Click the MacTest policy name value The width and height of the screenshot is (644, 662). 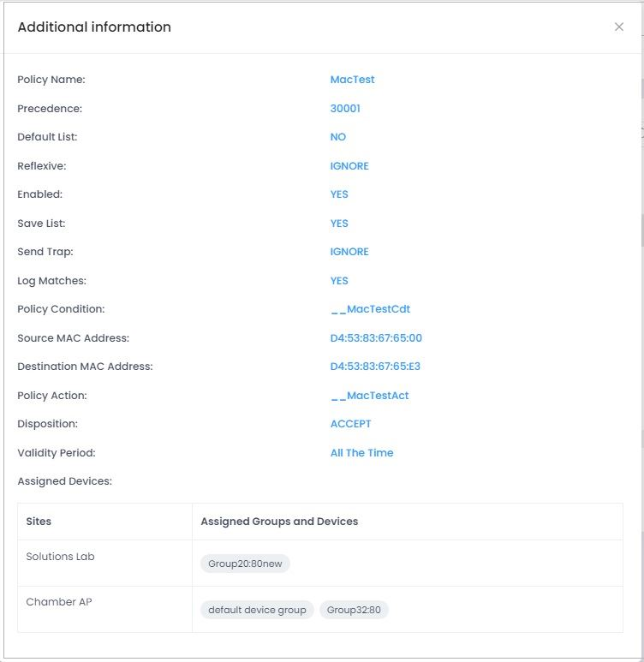[x=352, y=80]
